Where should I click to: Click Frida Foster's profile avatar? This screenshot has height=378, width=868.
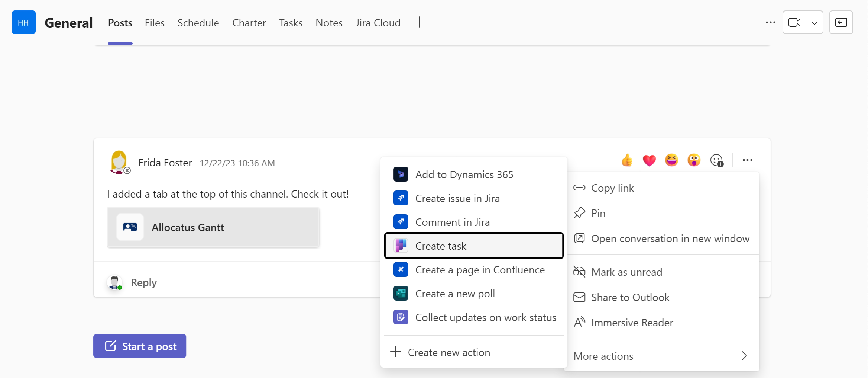click(119, 162)
